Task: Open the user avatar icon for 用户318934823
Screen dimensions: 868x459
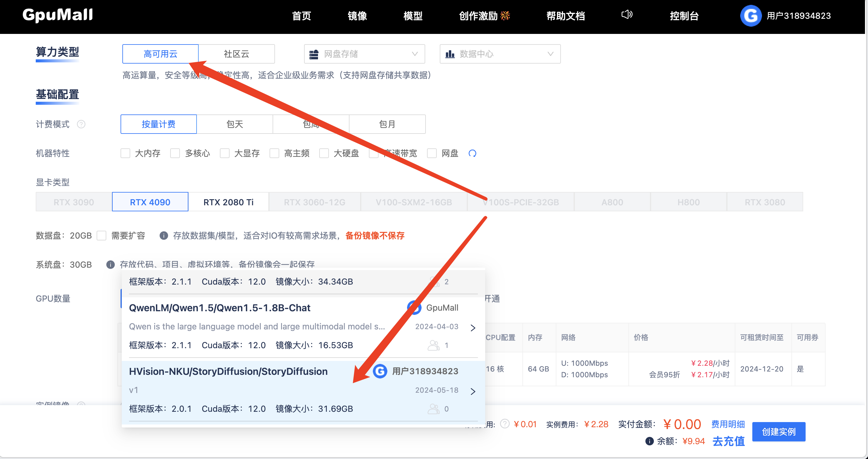Action: (x=751, y=15)
